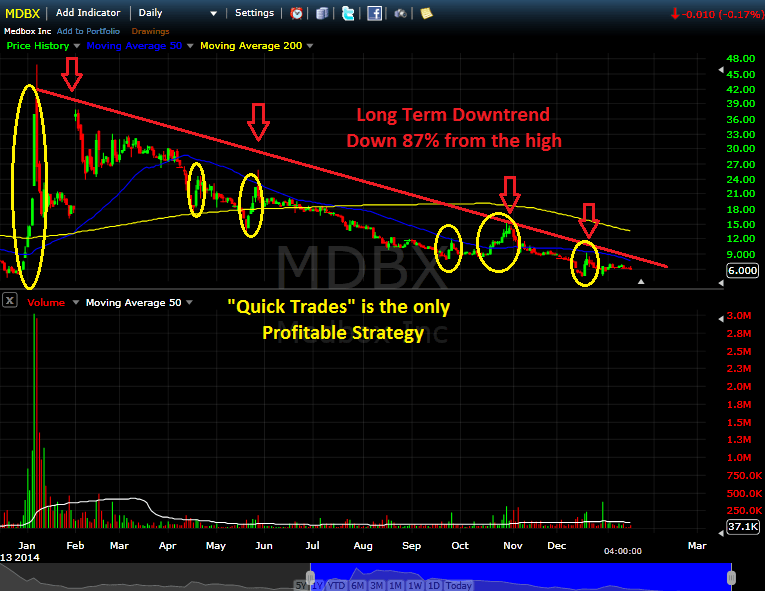
Task: Select the YTD range button
Action: 336,585
